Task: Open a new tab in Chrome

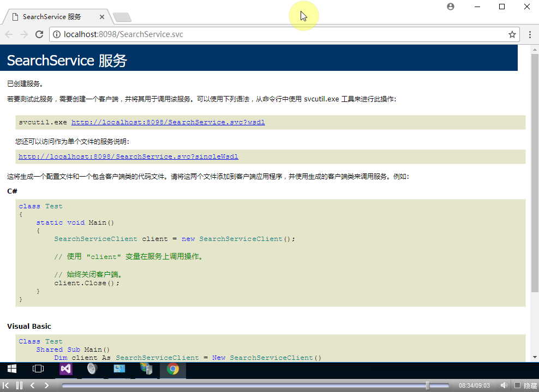Action: pos(122,17)
